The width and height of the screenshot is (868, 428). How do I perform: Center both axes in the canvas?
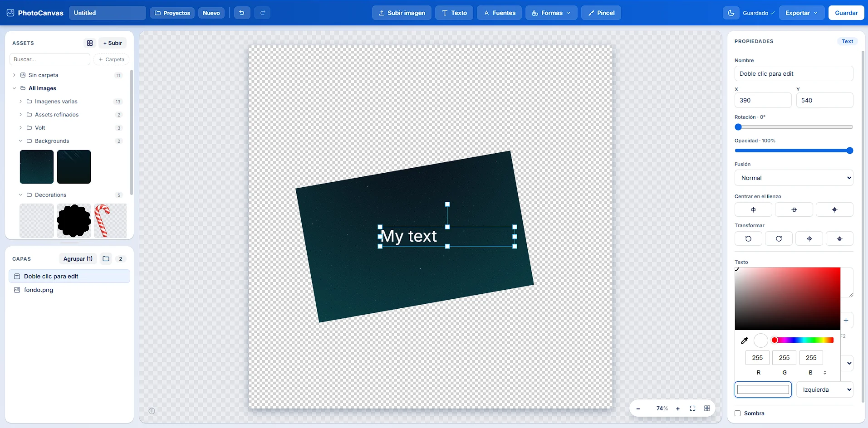pos(834,209)
